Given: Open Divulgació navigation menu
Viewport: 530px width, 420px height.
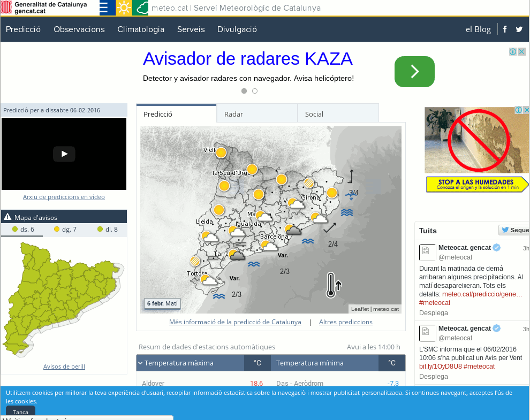Looking at the screenshot, I should (x=237, y=29).
